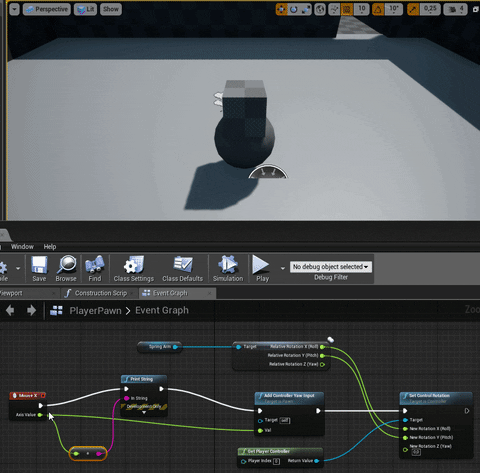Start Simulation mode
The image size is (480, 473).
coord(228,269)
